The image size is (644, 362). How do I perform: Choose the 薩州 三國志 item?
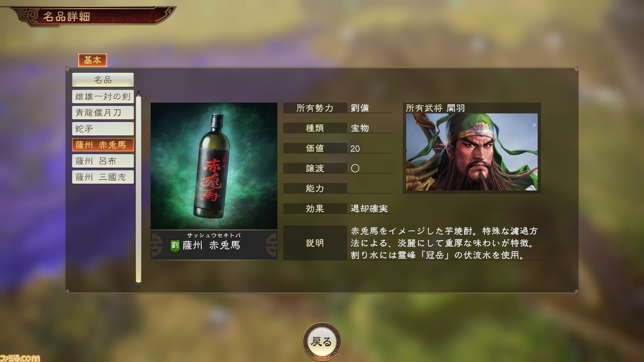click(x=103, y=177)
